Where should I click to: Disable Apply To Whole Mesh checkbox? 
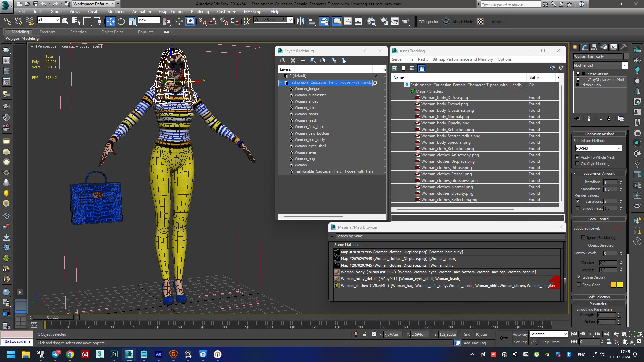tap(577, 157)
